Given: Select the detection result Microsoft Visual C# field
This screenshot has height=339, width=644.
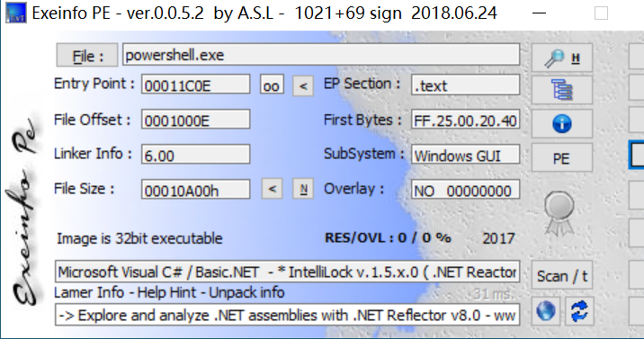Looking at the screenshot, I should (x=288, y=272).
